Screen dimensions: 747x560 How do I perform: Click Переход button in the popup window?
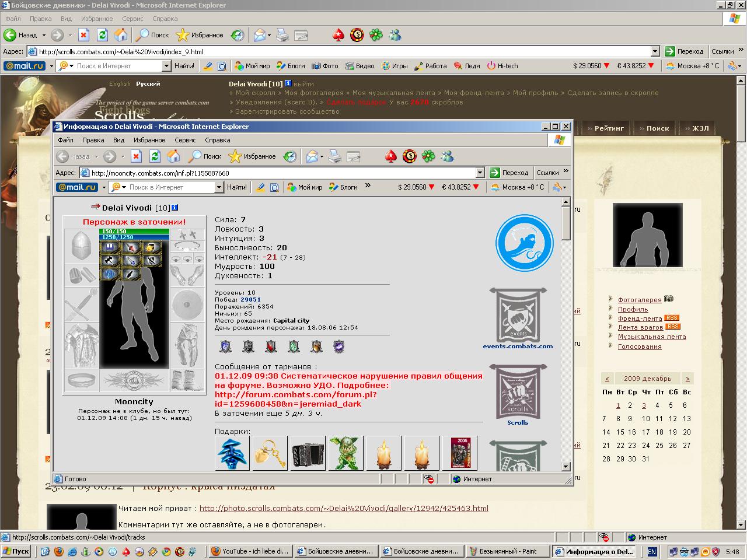[x=509, y=173]
